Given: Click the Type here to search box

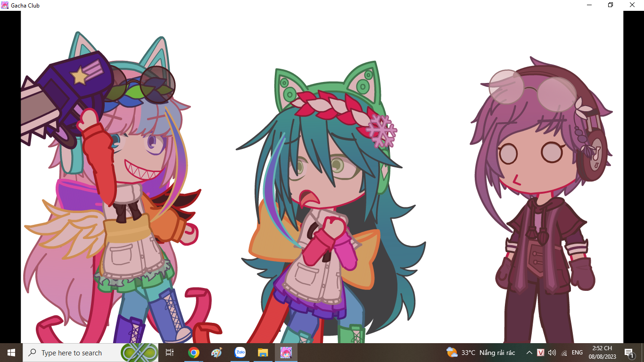Looking at the screenshot, I should coord(71,353).
